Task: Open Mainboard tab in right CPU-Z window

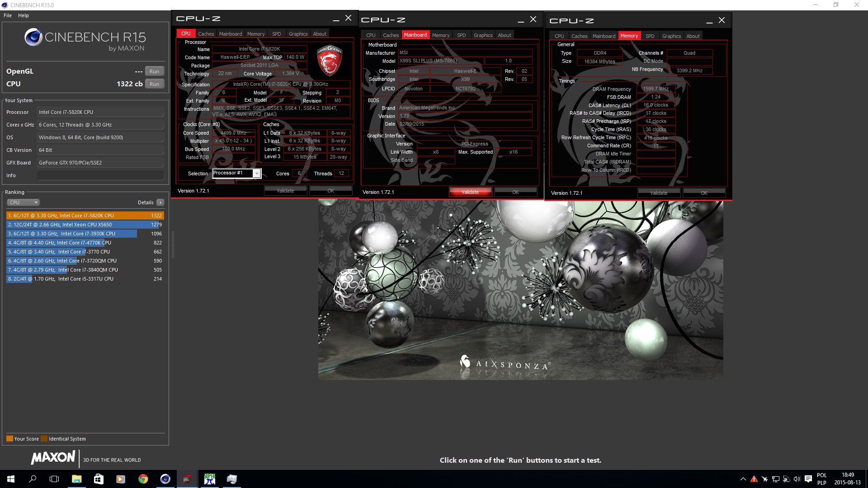Action: pyautogui.click(x=604, y=36)
